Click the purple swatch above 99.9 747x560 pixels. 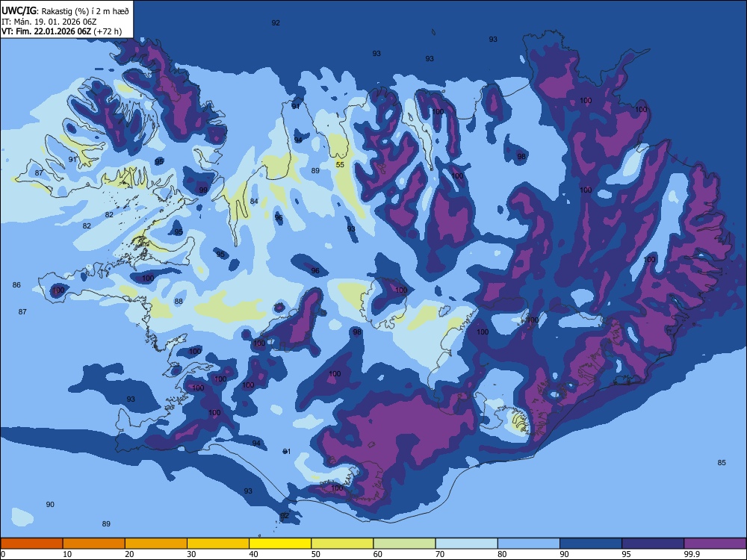point(715,544)
